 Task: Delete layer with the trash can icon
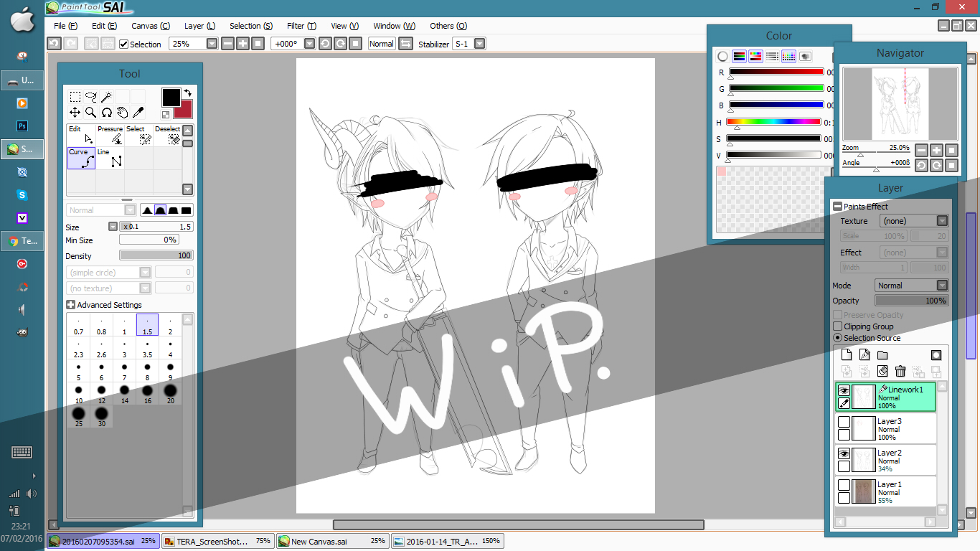tap(900, 371)
